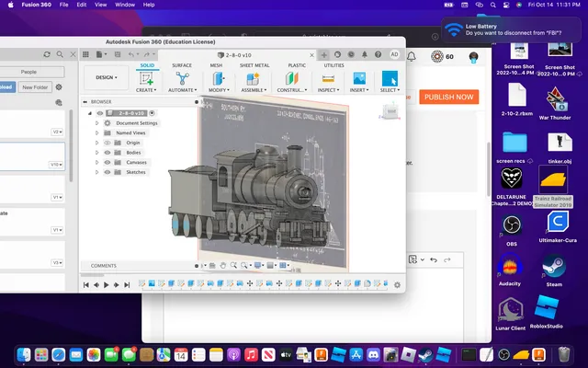588x368 pixels.
Task: Open the 2-10-2.rbxm desktop file
Action: 516,99
